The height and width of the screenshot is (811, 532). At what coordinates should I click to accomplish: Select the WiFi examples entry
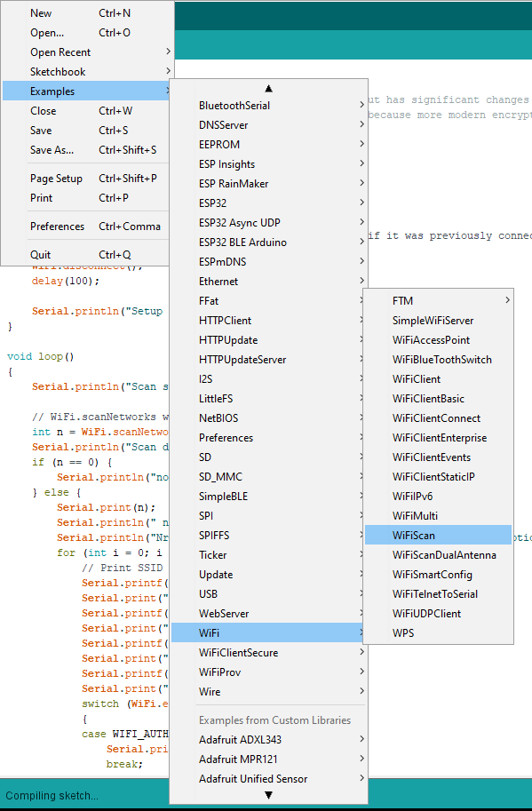(x=268, y=633)
